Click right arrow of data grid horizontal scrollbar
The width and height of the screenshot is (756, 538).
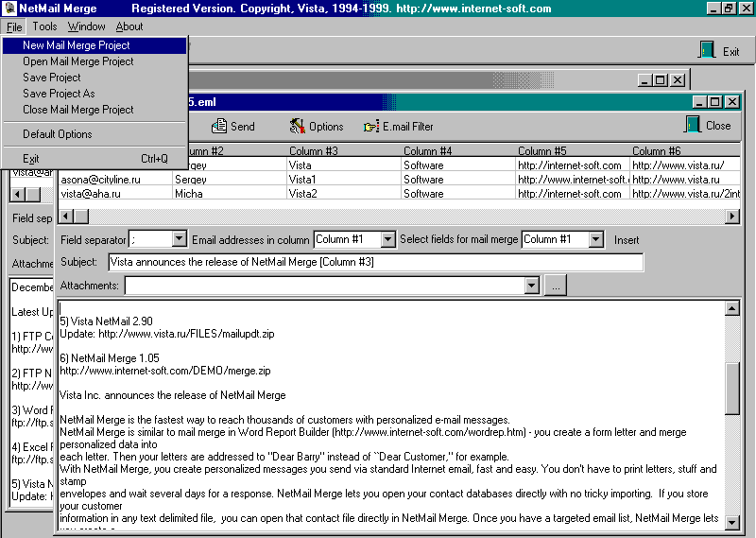(x=731, y=217)
